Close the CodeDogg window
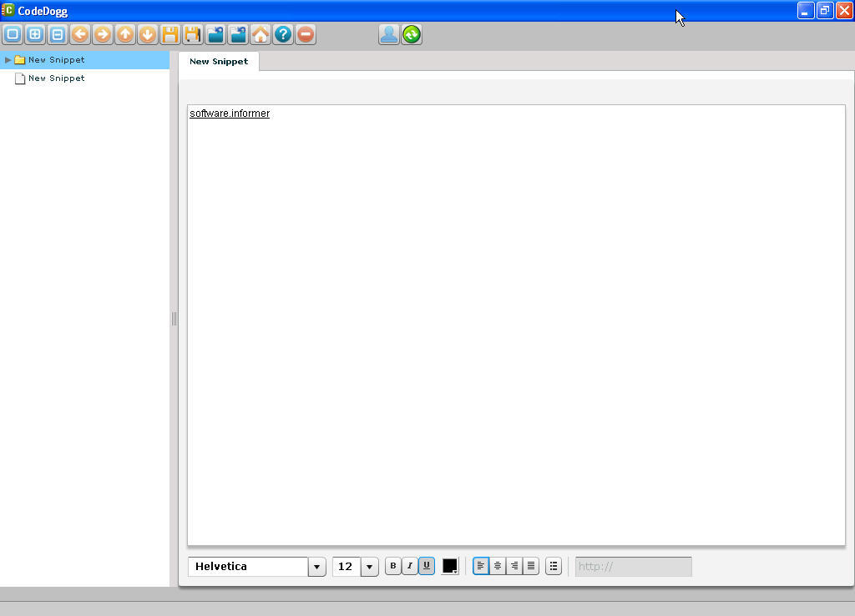The width and height of the screenshot is (855, 616). pos(844,10)
